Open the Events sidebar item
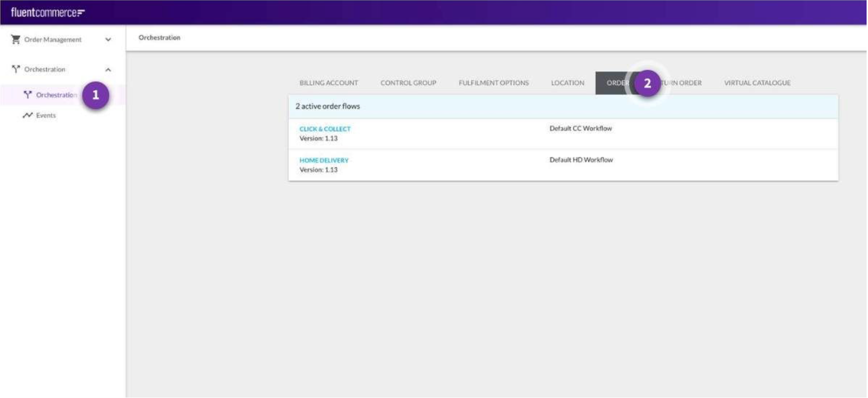Image resolution: width=868 pixels, height=398 pixels. coord(46,116)
